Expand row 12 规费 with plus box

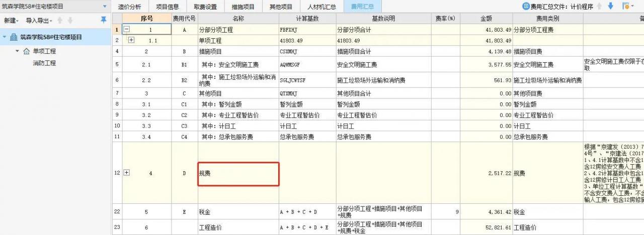coord(126,173)
